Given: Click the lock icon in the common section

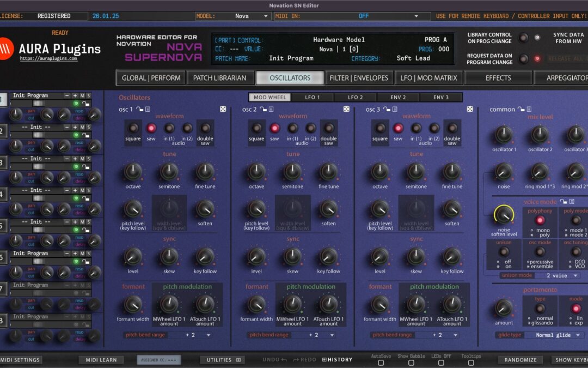Looking at the screenshot, I should coord(520,109).
